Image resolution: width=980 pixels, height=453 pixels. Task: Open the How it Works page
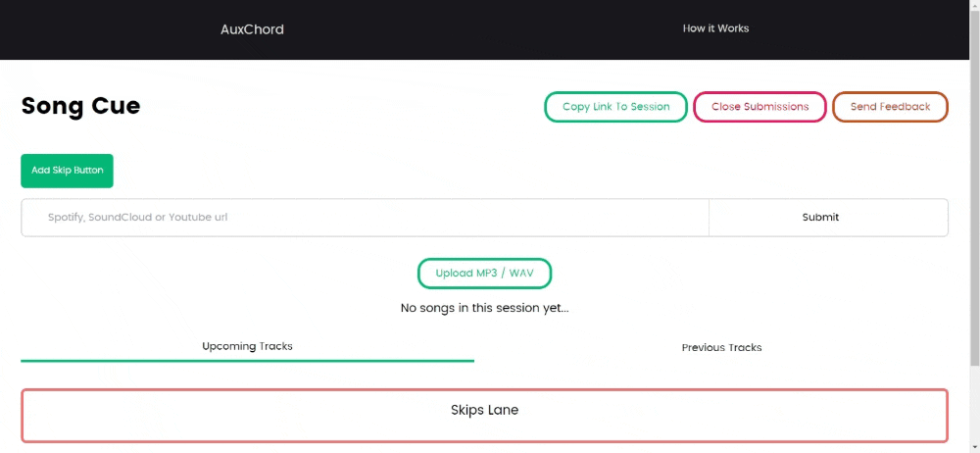715,28
